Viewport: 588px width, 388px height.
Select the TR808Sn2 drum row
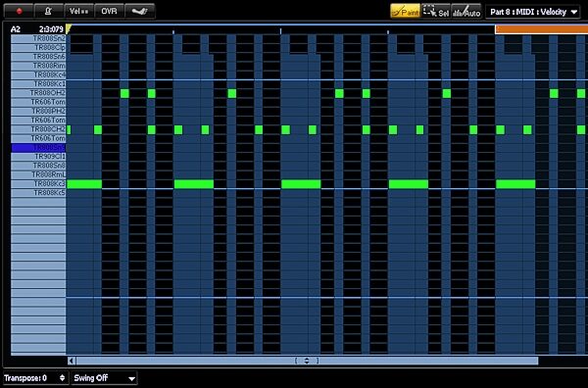pos(38,38)
